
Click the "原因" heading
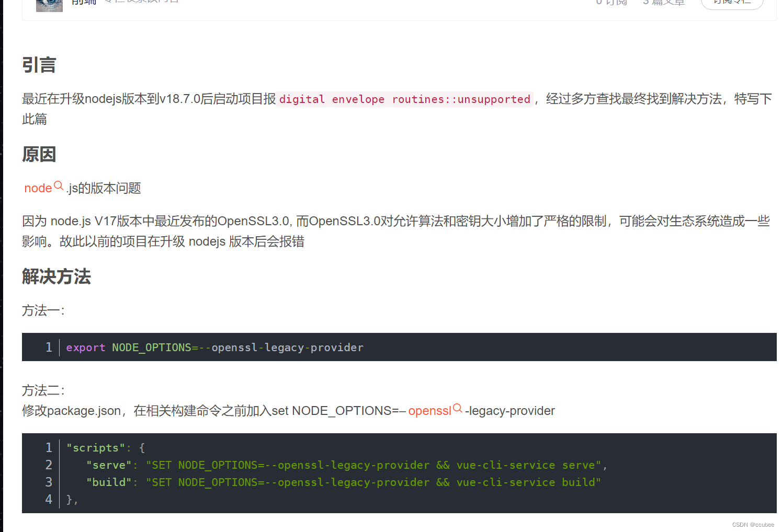(39, 154)
